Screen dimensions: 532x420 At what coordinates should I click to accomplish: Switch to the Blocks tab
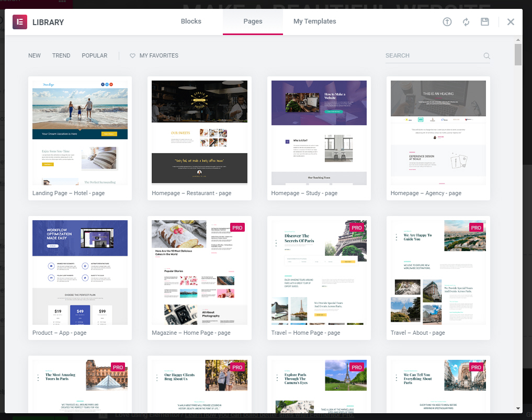191,21
